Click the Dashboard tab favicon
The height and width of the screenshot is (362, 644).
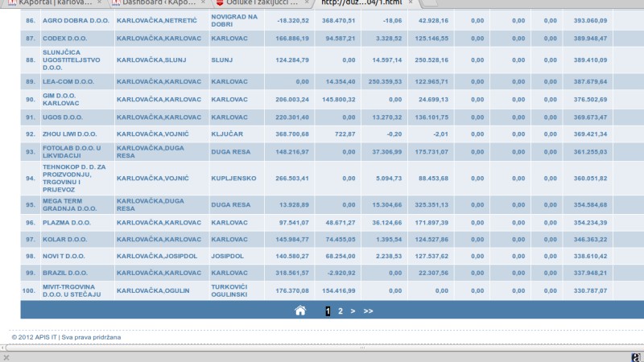click(x=116, y=2)
